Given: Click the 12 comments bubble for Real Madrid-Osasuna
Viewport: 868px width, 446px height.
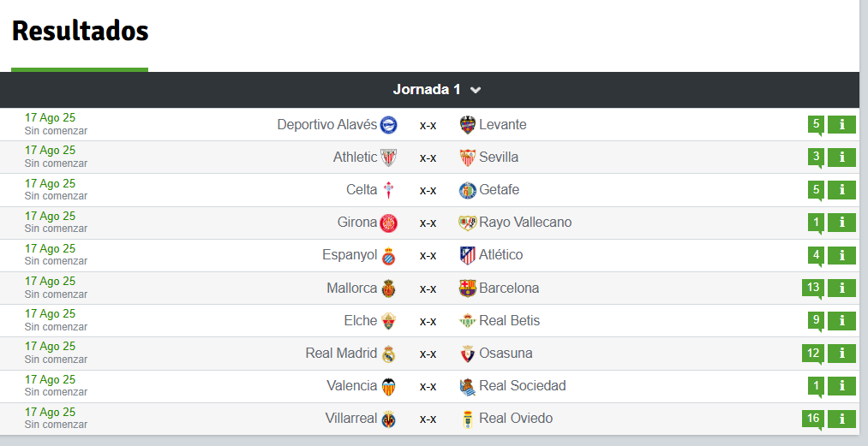Looking at the screenshot, I should [x=813, y=353].
